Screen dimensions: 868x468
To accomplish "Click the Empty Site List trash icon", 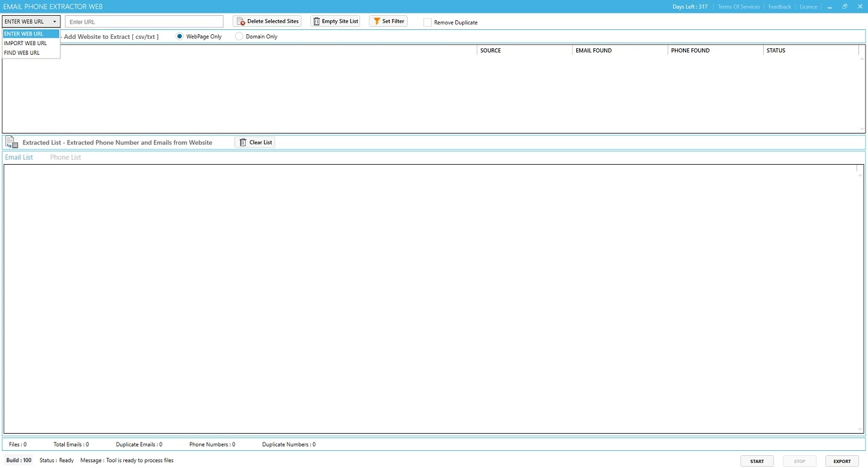I will (317, 22).
